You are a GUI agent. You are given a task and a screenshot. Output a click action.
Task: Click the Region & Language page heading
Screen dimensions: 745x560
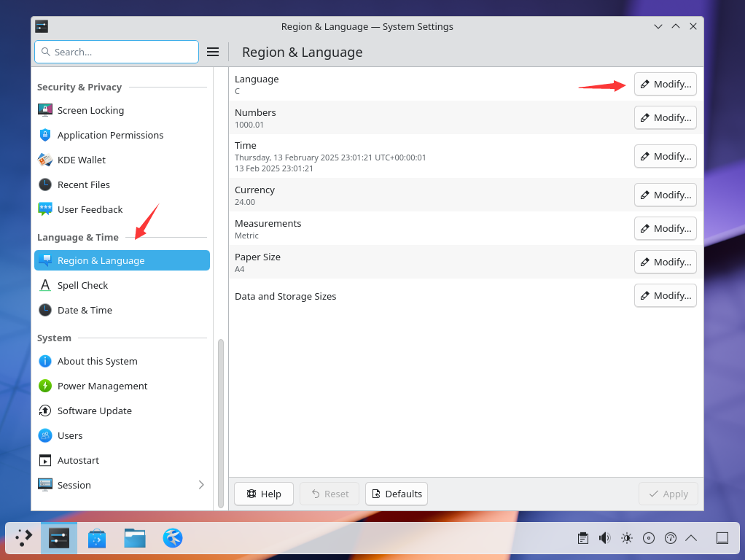click(303, 52)
